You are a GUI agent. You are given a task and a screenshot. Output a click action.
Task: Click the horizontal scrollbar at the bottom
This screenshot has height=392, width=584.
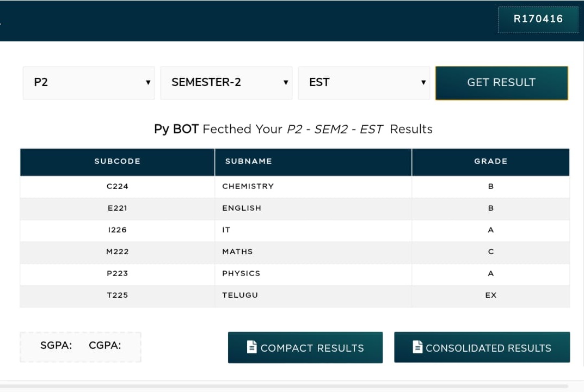(x=284, y=387)
